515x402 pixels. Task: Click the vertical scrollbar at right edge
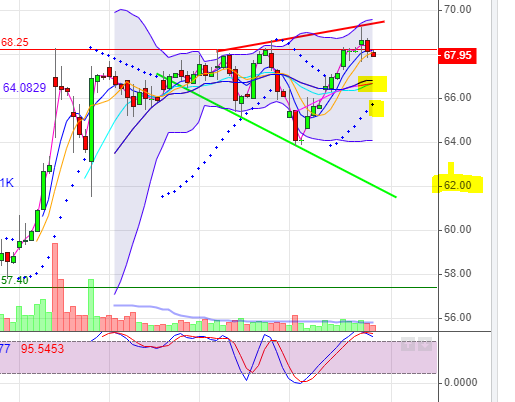pyautogui.click(x=494, y=201)
